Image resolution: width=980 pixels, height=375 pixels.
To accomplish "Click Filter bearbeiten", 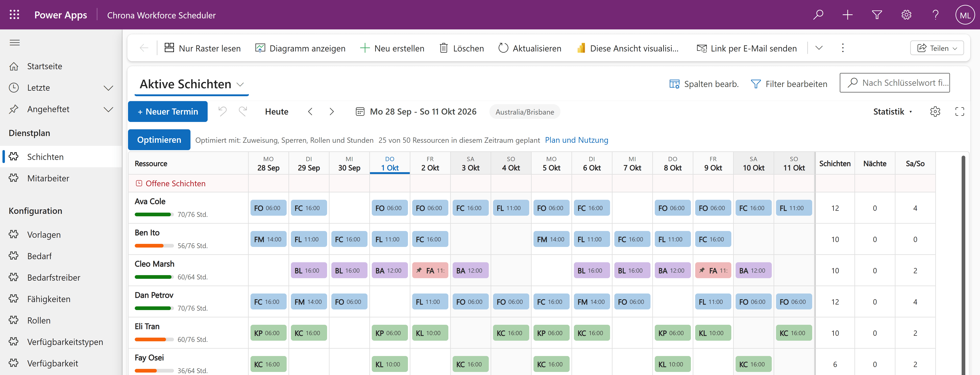I will pos(789,84).
